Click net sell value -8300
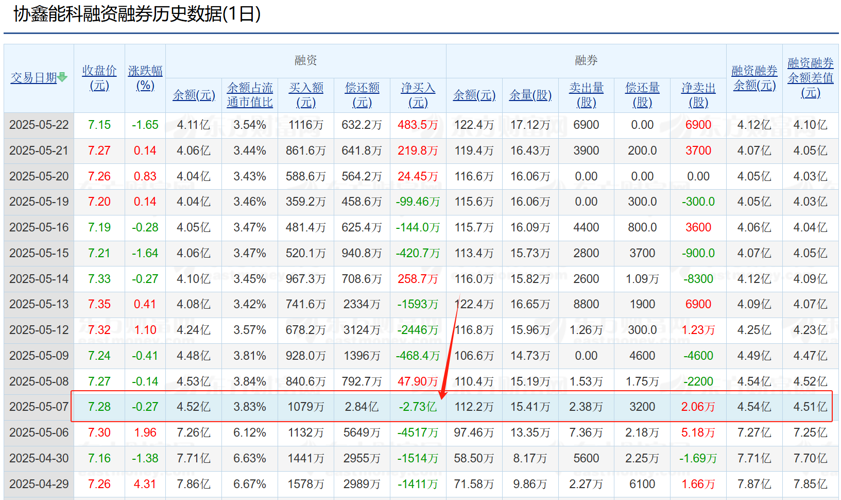The height and width of the screenshot is (500, 841). 698,279
